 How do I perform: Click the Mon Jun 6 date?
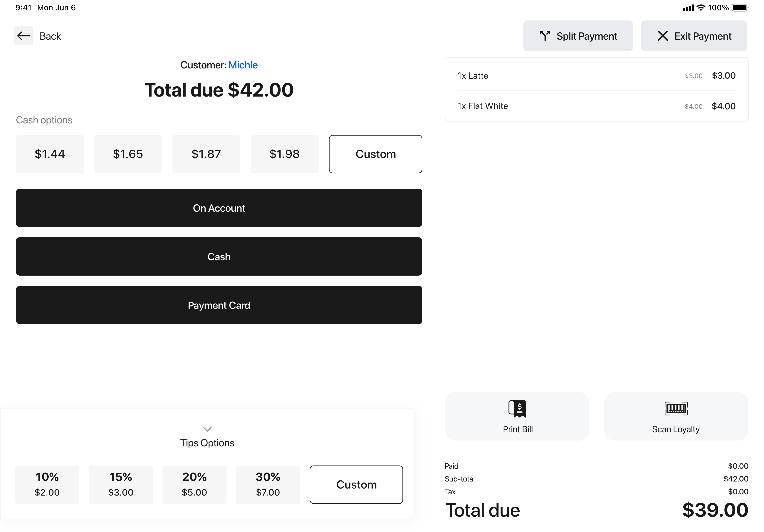56,8
